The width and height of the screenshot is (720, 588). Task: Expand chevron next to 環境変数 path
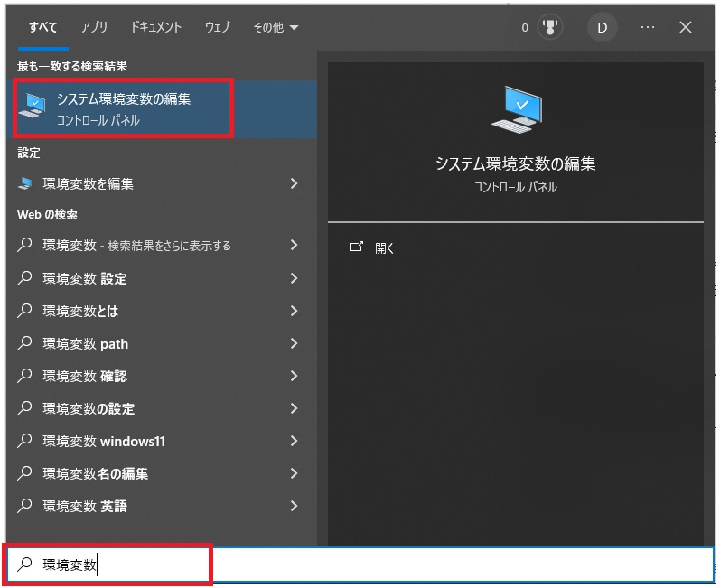pyautogui.click(x=295, y=343)
